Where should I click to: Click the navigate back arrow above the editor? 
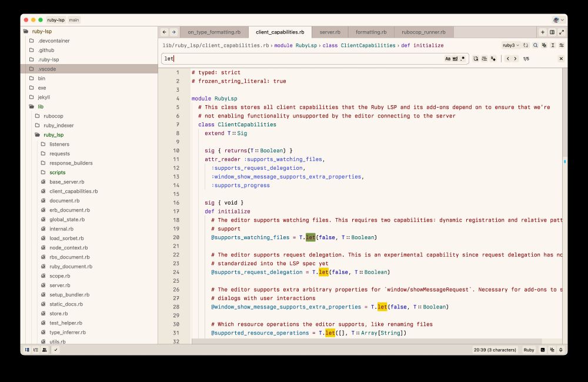[x=164, y=32]
